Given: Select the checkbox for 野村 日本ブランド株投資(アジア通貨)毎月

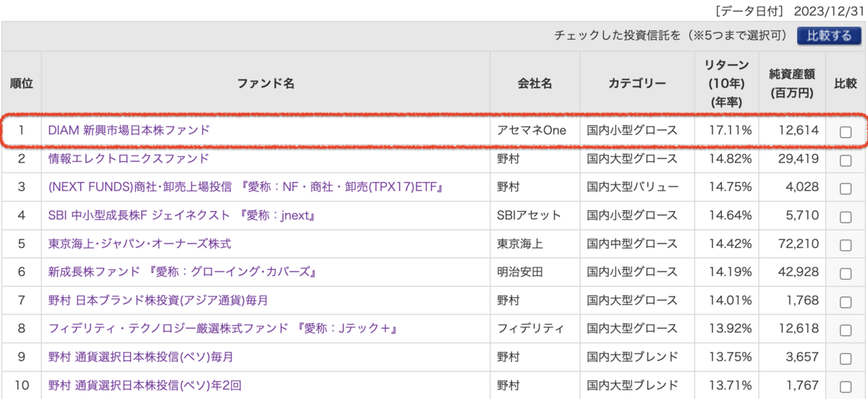Looking at the screenshot, I should (x=845, y=301).
